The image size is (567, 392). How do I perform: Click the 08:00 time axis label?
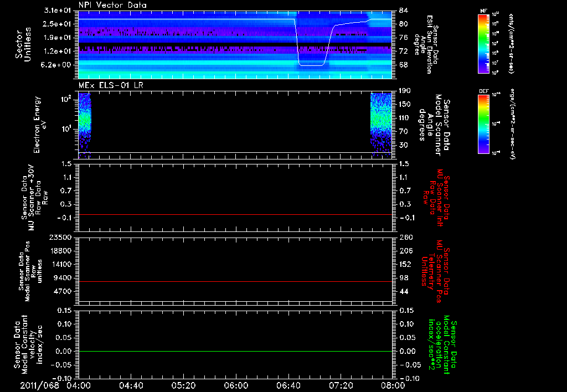(393, 385)
